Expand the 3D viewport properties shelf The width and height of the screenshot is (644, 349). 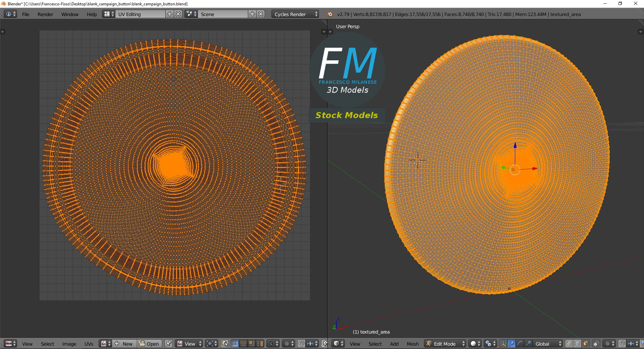click(640, 32)
